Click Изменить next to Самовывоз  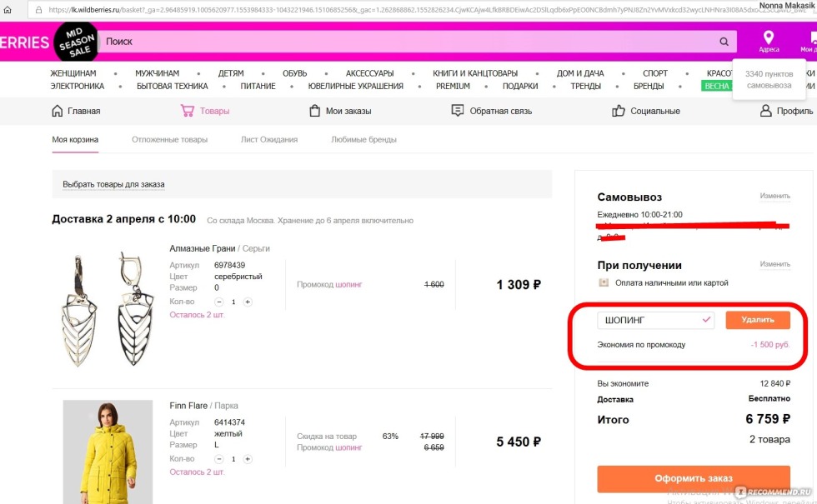[774, 197]
